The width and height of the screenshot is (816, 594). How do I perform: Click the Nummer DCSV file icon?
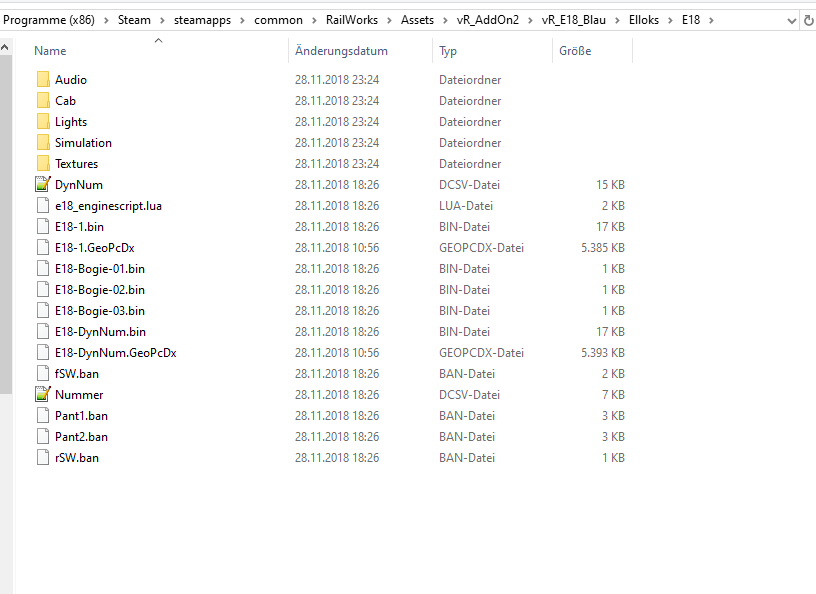coord(43,395)
